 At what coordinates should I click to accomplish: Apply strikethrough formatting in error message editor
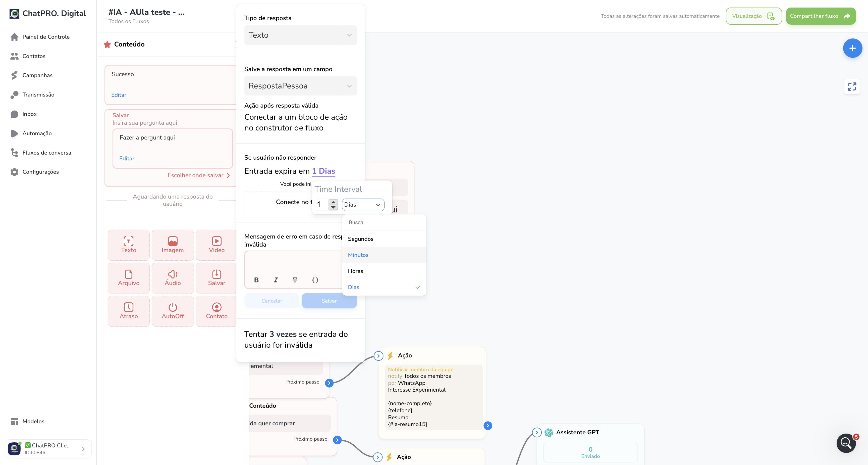coord(295,280)
